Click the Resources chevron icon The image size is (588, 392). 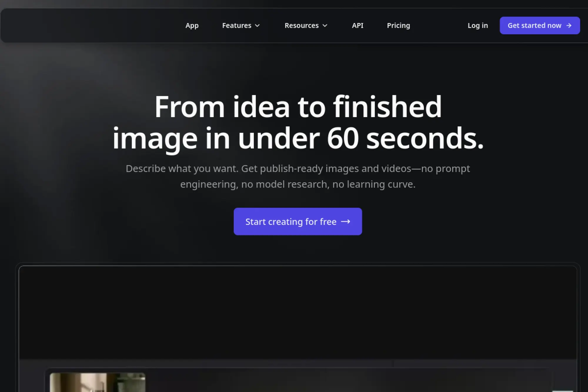click(x=325, y=26)
